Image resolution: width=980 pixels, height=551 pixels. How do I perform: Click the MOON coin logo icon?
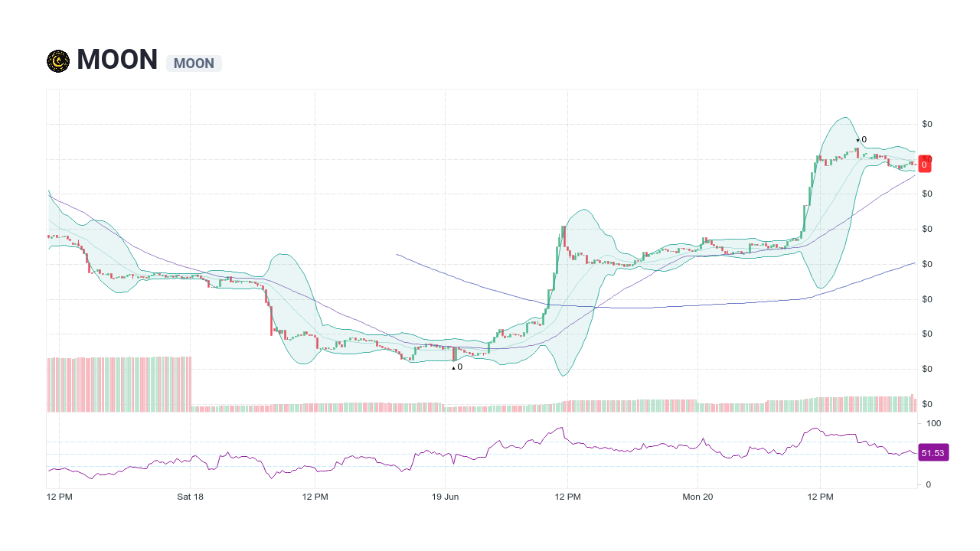click(58, 61)
